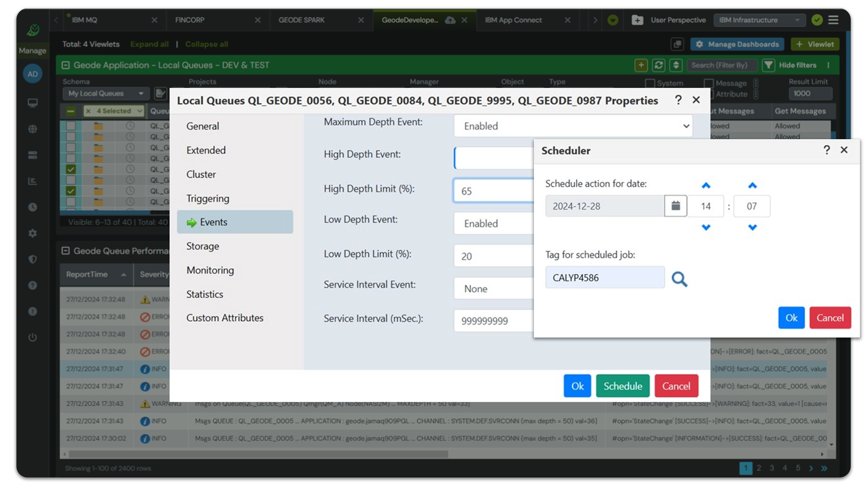The height and width of the screenshot is (488, 868).
Task: Open the Maximum Depth Event dropdown
Action: point(573,126)
